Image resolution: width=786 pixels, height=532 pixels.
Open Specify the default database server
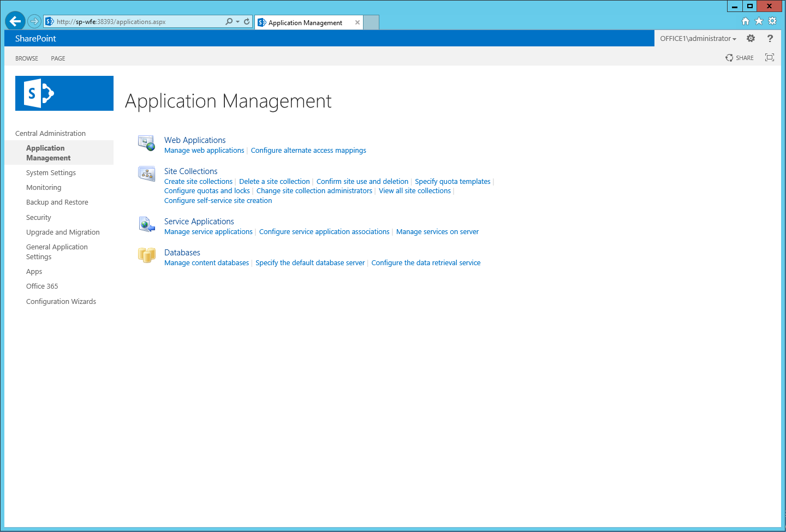(x=310, y=263)
